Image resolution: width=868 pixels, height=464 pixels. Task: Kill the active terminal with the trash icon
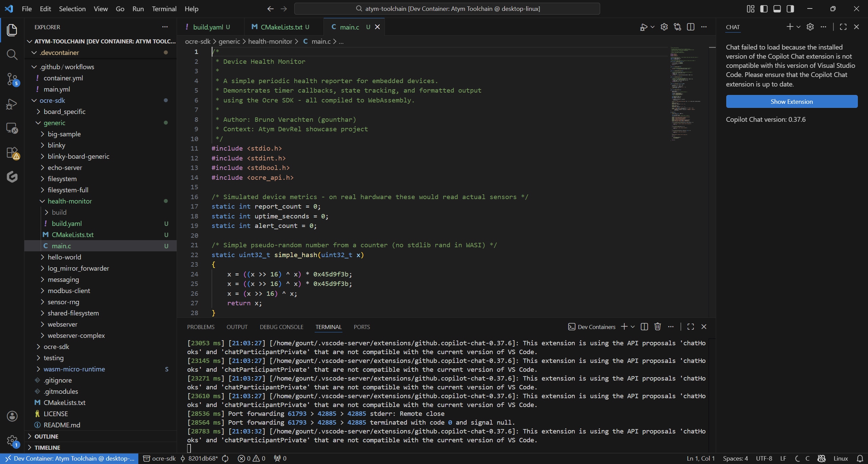point(657,326)
